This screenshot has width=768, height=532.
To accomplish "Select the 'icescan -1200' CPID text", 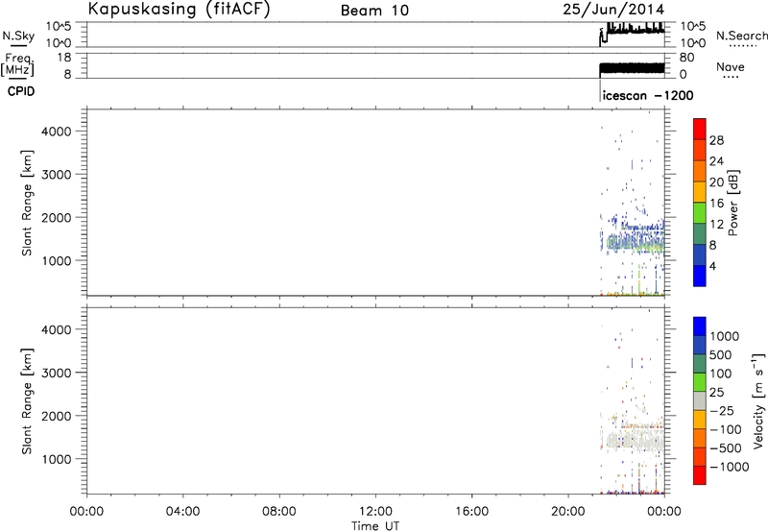I will tap(648, 95).
